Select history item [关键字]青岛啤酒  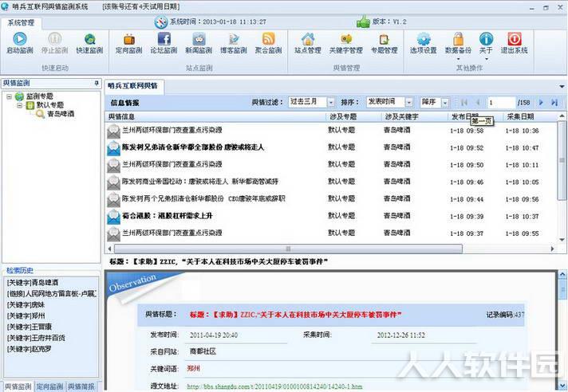pos(33,283)
